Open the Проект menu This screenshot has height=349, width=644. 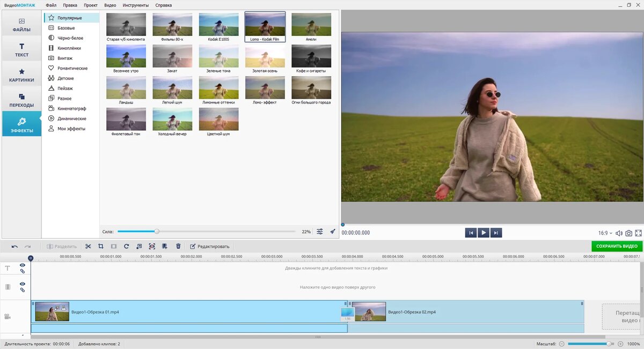click(91, 5)
